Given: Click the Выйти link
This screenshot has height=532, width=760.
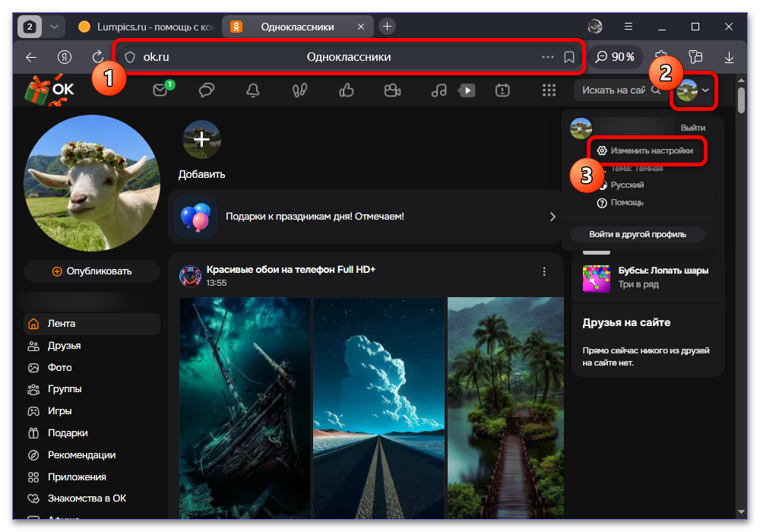Looking at the screenshot, I should pyautogui.click(x=692, y=128).
